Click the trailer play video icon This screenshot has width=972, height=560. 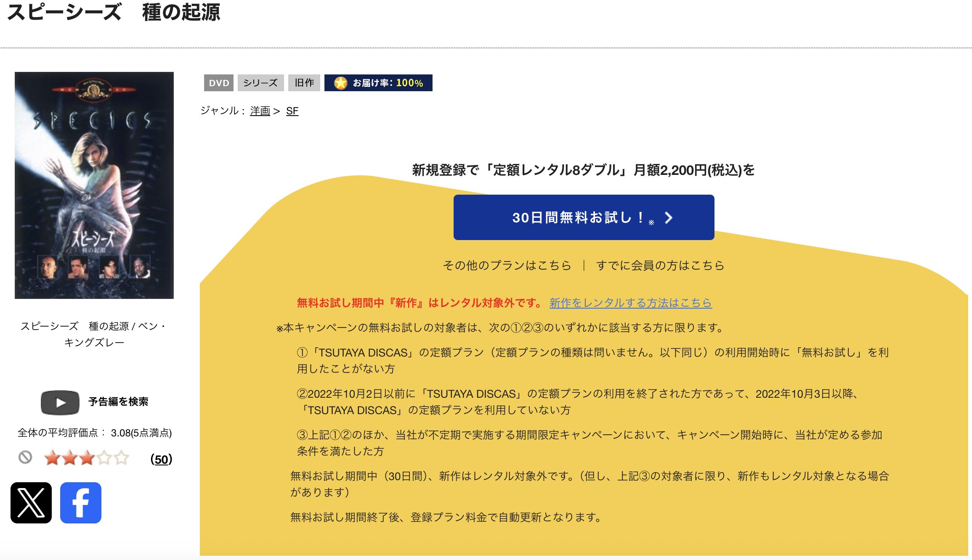(x=60, y=402)
